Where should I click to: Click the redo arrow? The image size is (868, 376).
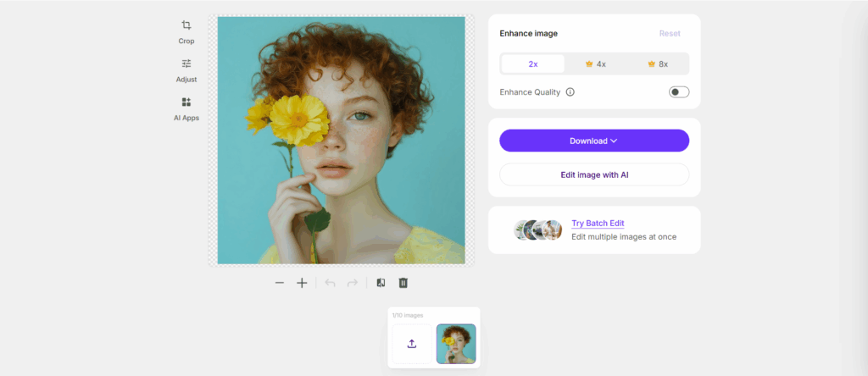(352, 283)
